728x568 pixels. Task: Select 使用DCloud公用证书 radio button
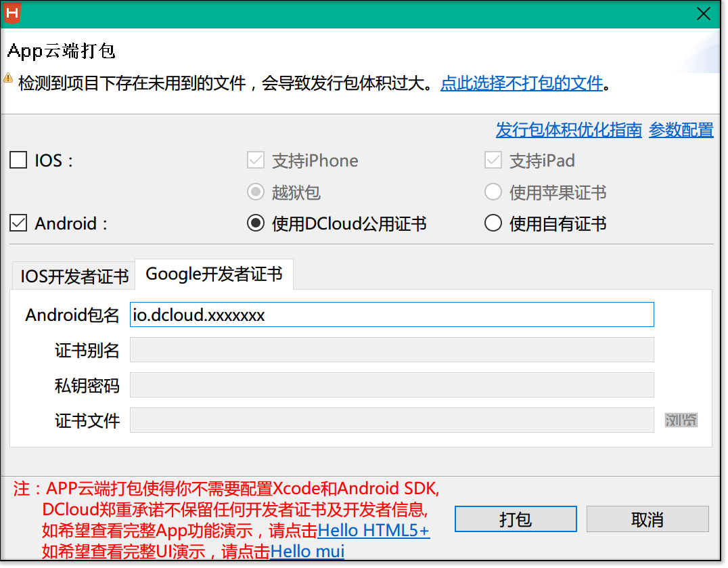pos(256,223)
